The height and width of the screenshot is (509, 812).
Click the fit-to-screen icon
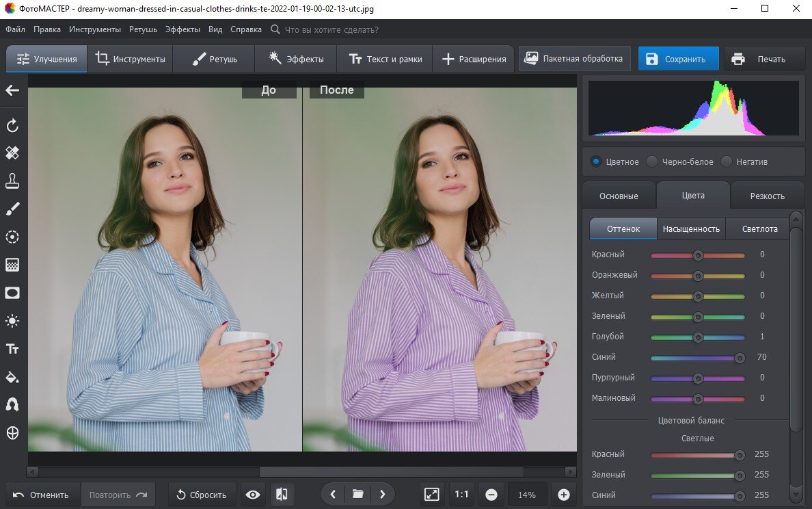[432, 495]
